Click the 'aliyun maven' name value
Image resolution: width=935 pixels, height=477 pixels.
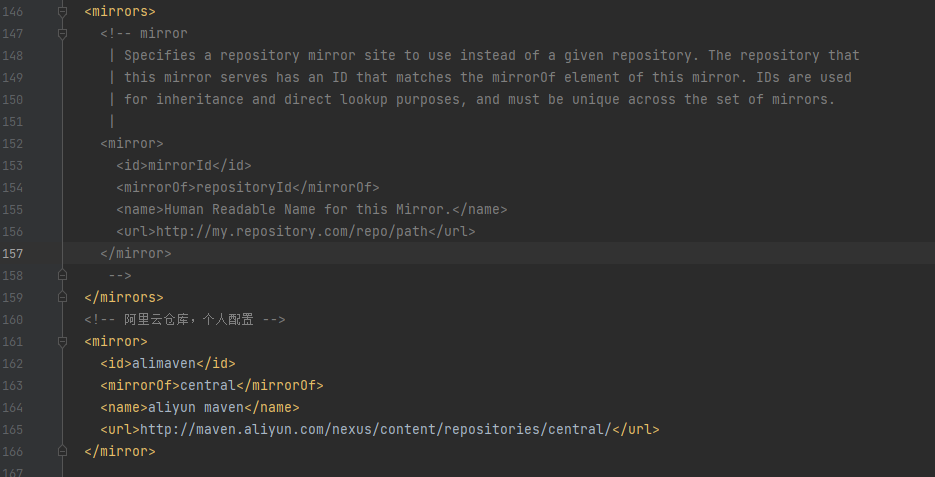196,407
